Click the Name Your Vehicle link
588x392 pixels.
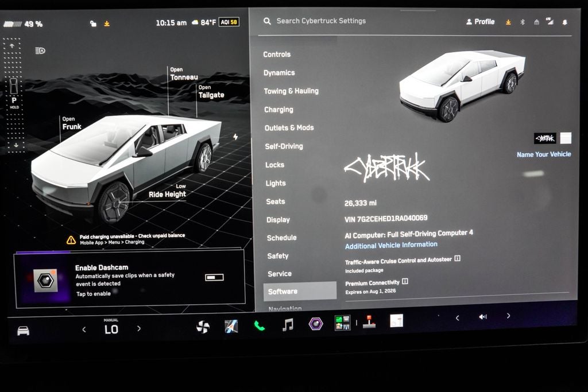tap(544, 154)
